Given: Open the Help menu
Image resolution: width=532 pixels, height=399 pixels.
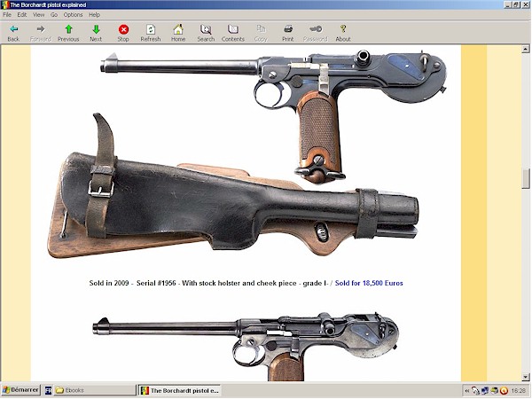Looking at the screenshot, I should click(x=94, y=14).
